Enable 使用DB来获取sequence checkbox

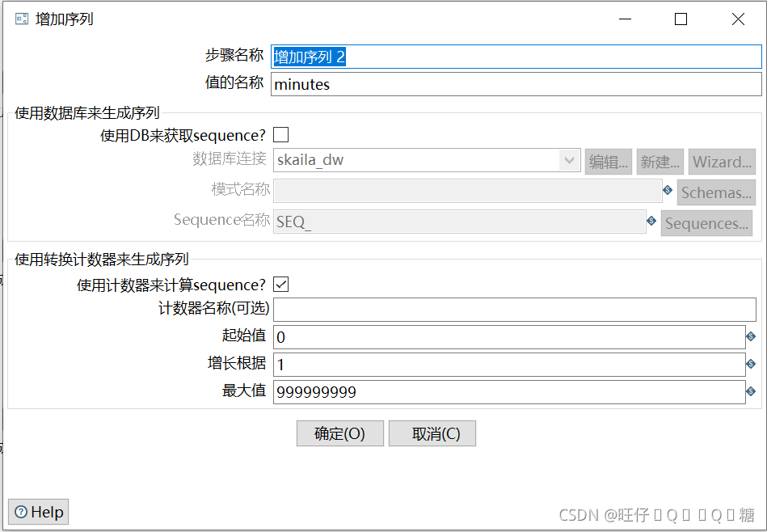coord(280,134)
